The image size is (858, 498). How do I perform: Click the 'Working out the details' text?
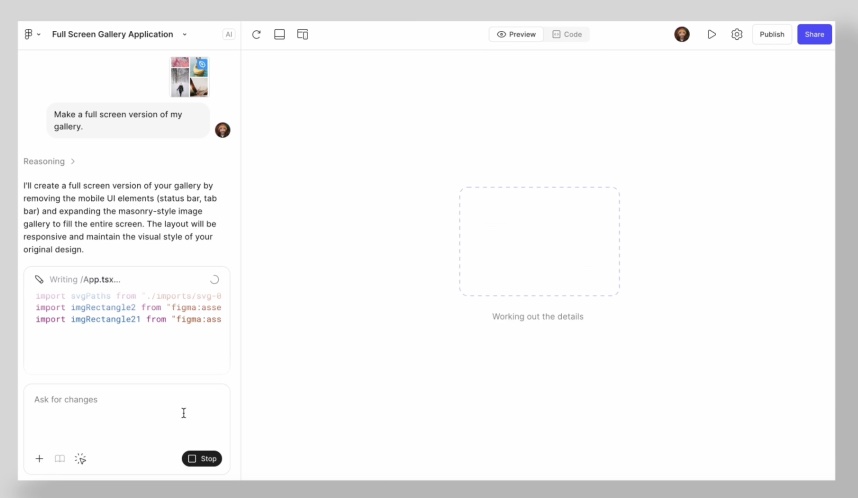537,316
